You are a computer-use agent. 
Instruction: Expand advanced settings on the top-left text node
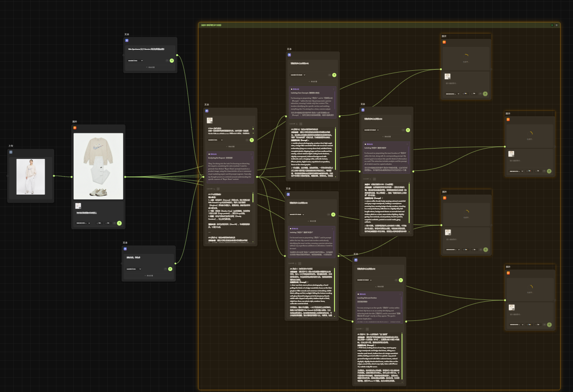pos(150,67)
